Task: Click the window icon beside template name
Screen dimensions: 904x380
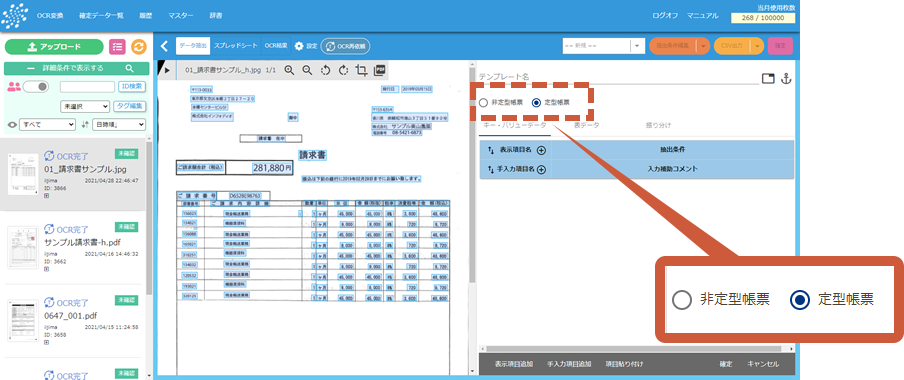Action: coord(767,79)
